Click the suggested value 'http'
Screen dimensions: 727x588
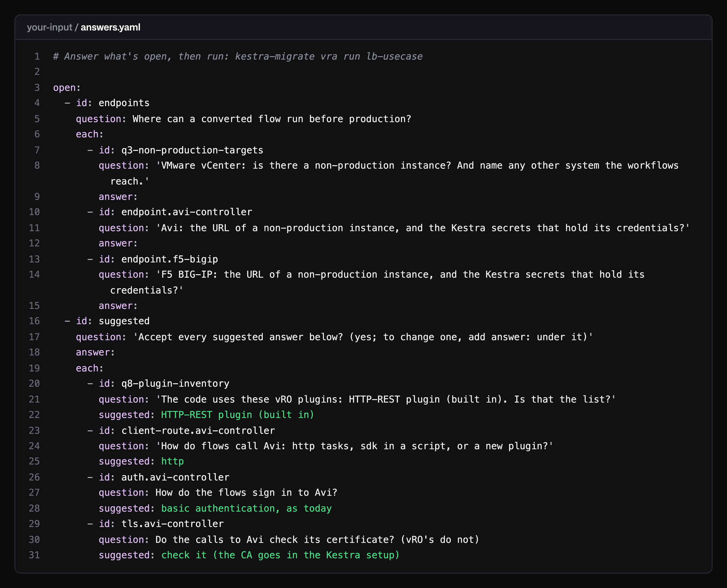click(173, 461)
